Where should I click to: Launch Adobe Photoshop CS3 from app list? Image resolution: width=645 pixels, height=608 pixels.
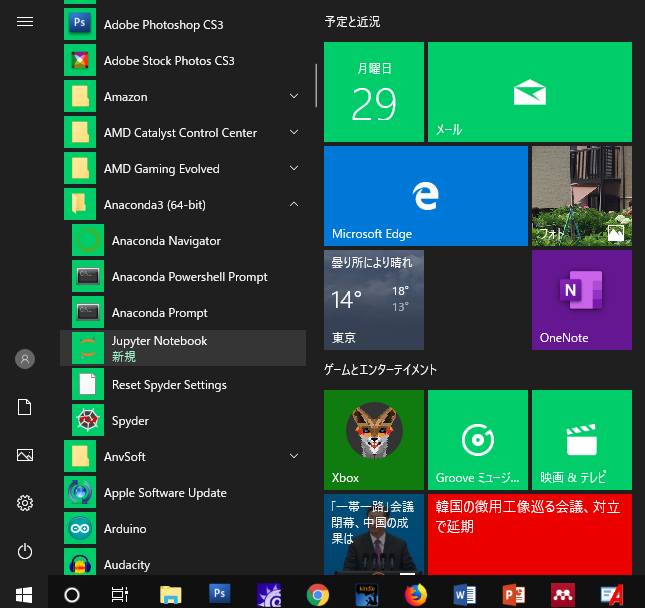(184, 25)
